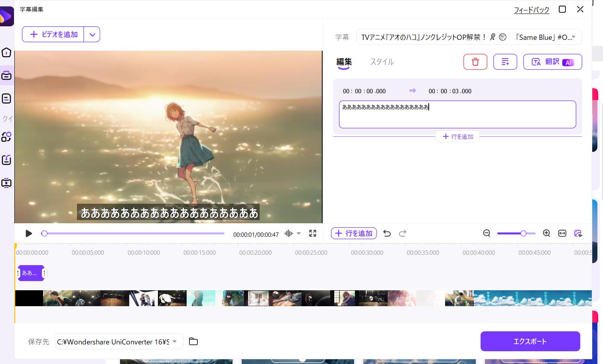Open the AI 翻訳 translate button

tap(553, 62)
